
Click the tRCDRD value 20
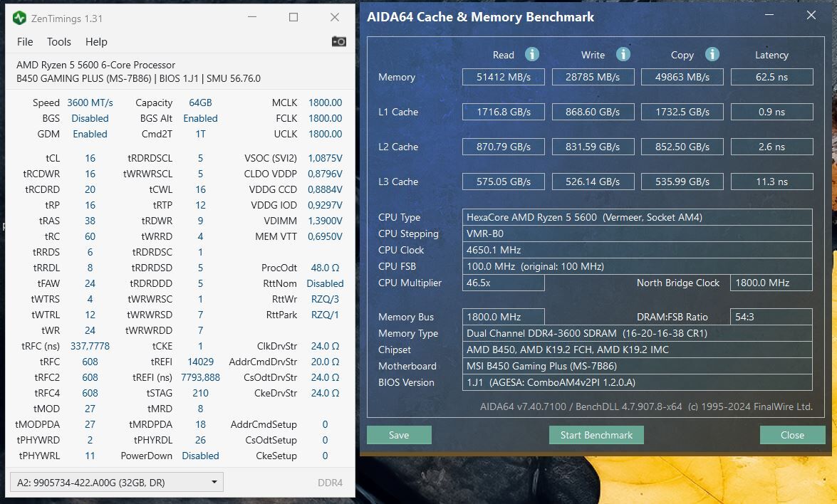(90, 189)
